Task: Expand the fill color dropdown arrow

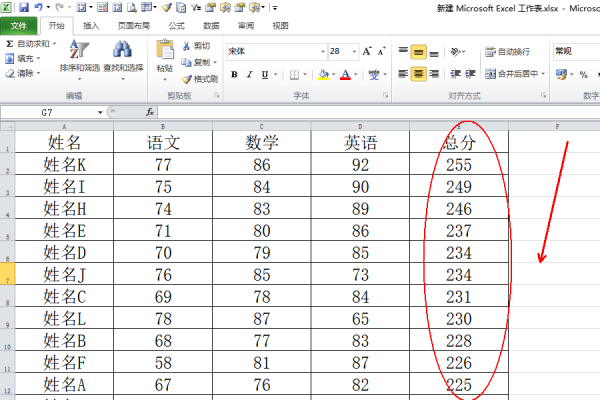Action: (x=334, y=75)
